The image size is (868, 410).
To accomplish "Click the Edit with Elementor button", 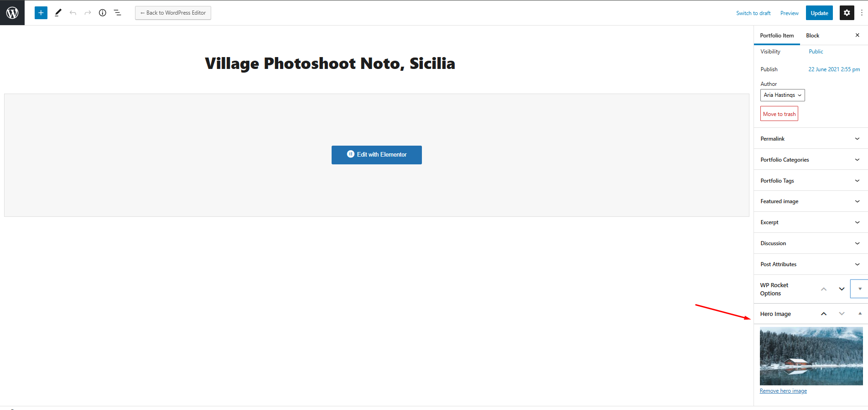I will click(x=377, y=155).
